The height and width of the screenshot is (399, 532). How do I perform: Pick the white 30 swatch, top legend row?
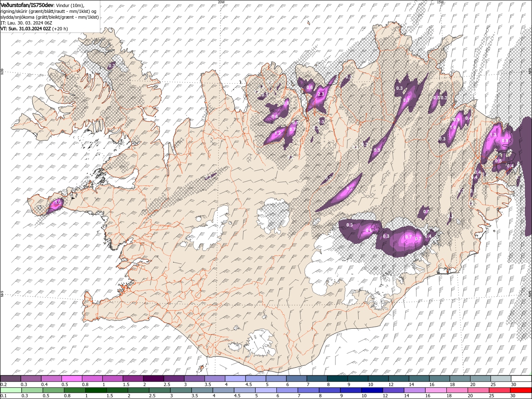pyautogui.click(x=521, y=379)
